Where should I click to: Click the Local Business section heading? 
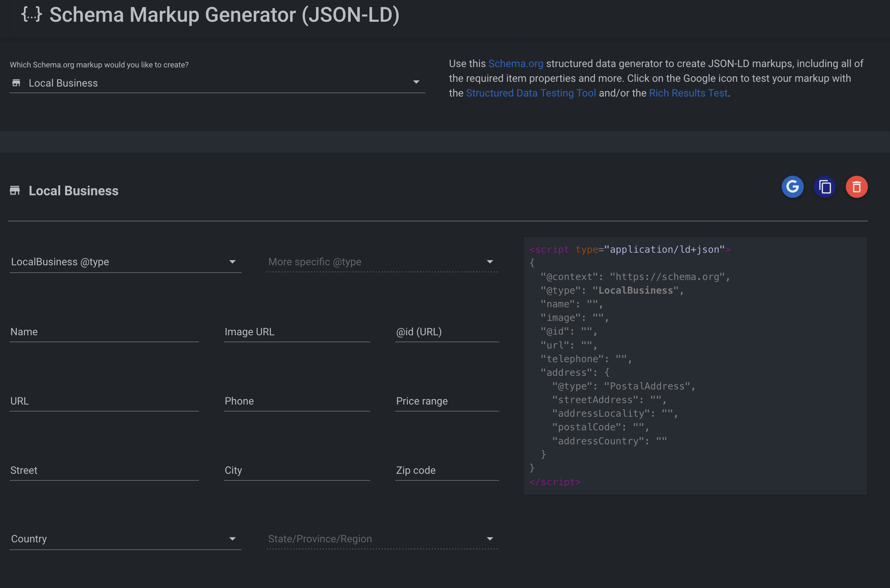click(x=73, y=190)
